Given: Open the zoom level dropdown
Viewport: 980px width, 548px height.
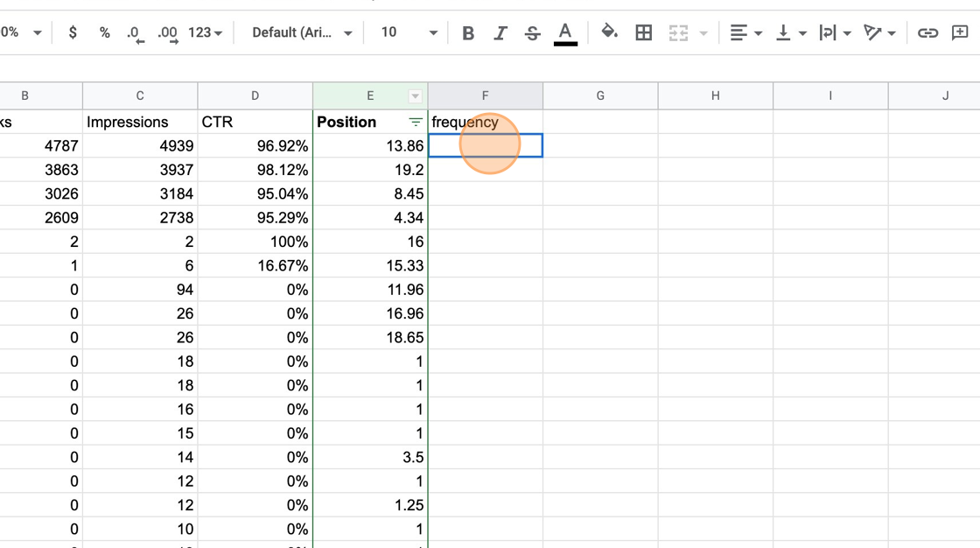Looking at the screenshot, I should click(21, 32).
